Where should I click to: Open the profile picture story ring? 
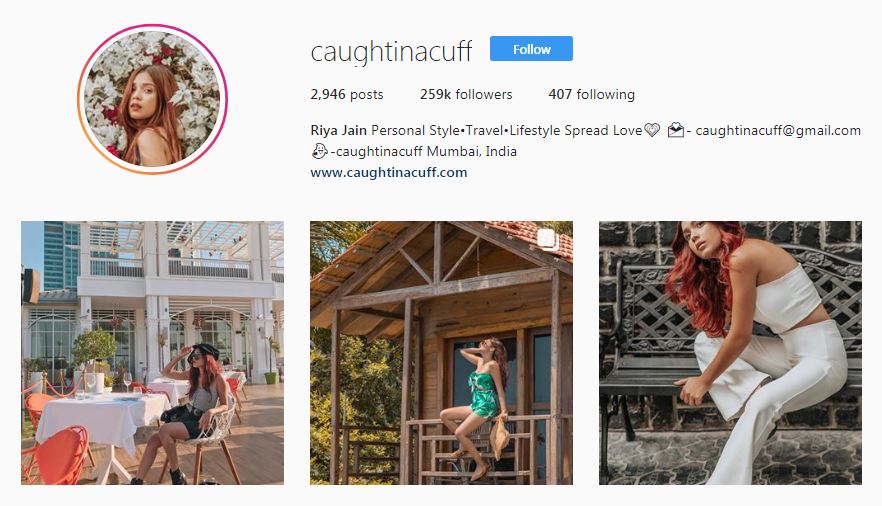(152, 99)
